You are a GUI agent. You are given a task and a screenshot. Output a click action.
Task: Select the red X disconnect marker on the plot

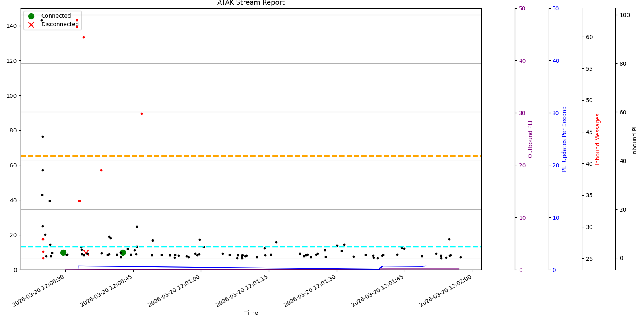coord(86,252)
